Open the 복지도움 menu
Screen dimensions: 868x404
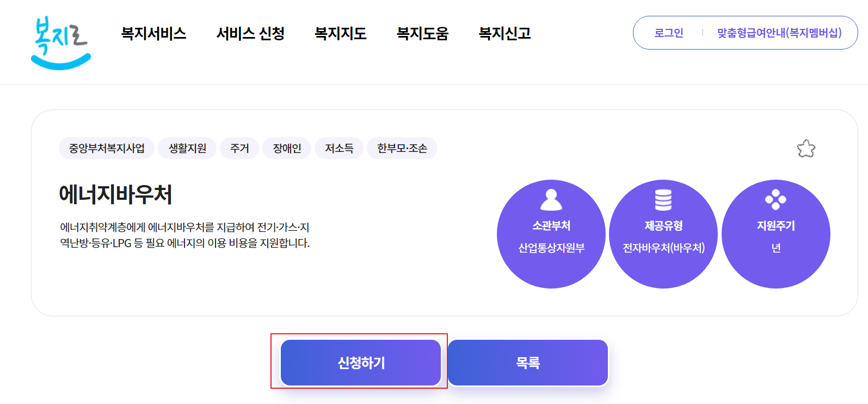[423, 34]
